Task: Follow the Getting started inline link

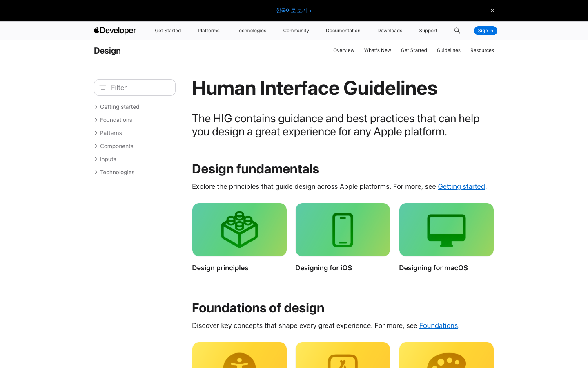Action: (x=461, y=186)
